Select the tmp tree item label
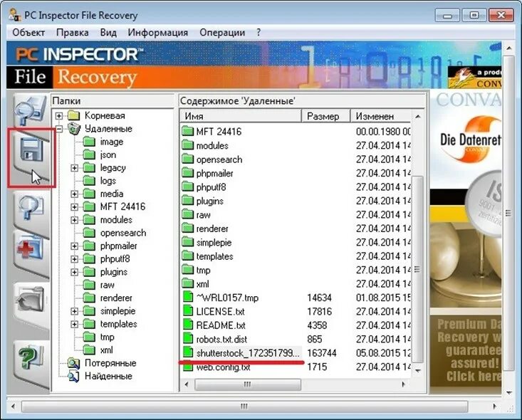Screen dimensions: 522x420 [108, 337]
